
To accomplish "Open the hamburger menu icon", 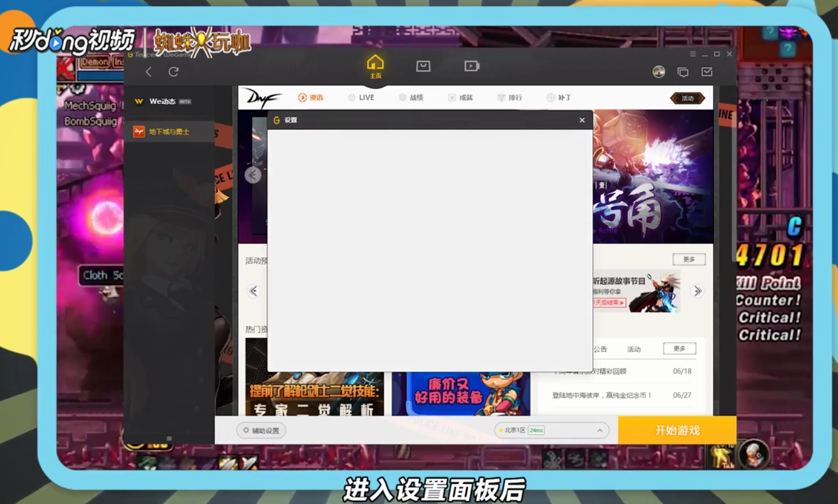I will point(692,54).
